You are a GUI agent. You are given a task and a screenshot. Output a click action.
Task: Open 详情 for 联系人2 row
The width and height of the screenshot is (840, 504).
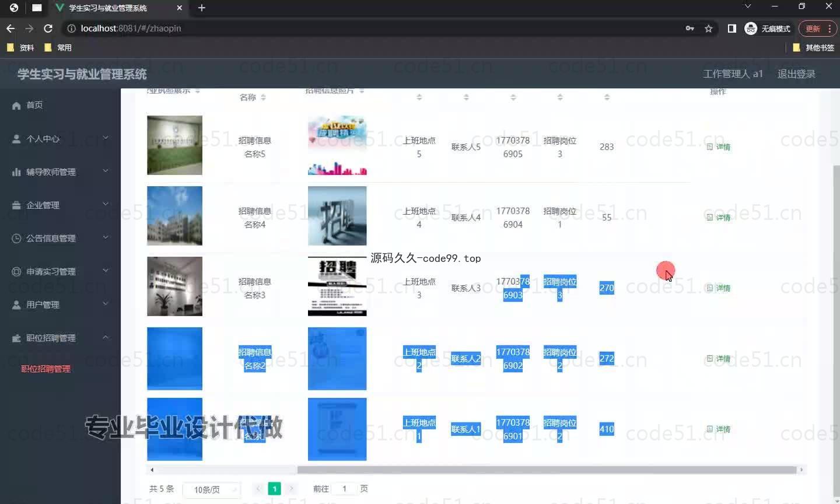[x=719, y=359]
